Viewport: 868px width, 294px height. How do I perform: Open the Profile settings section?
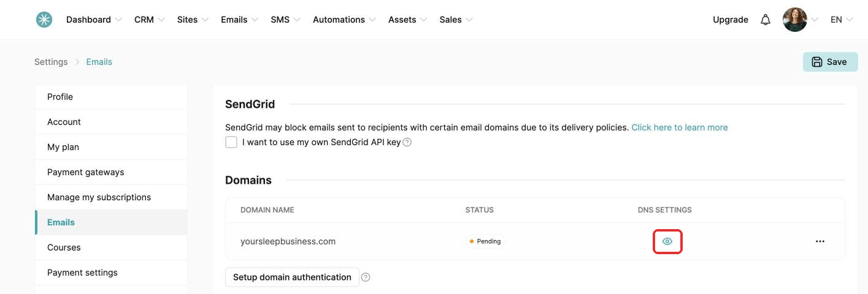111,97
